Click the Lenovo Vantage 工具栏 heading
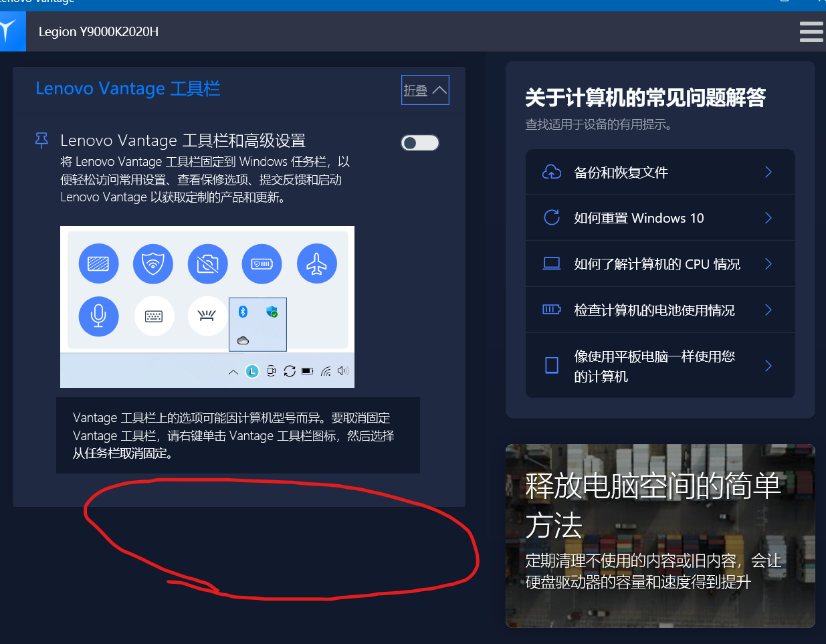 [x=128, y=88]
